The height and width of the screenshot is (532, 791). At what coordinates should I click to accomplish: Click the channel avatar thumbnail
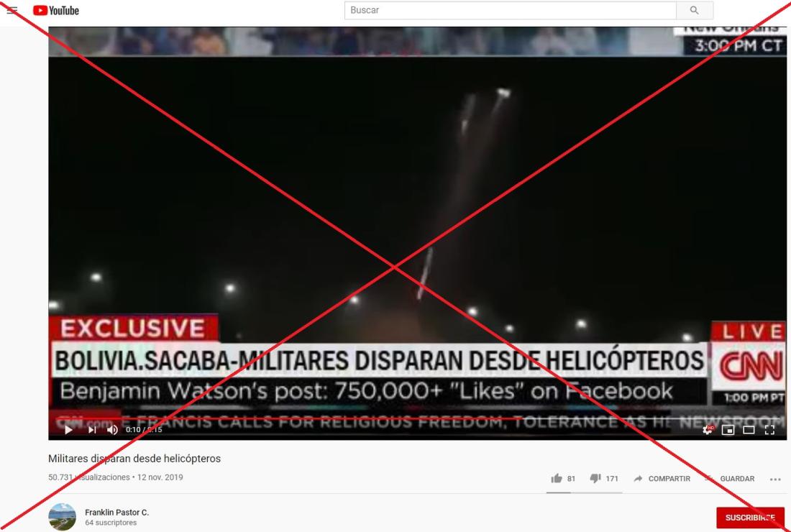(62, 517)
